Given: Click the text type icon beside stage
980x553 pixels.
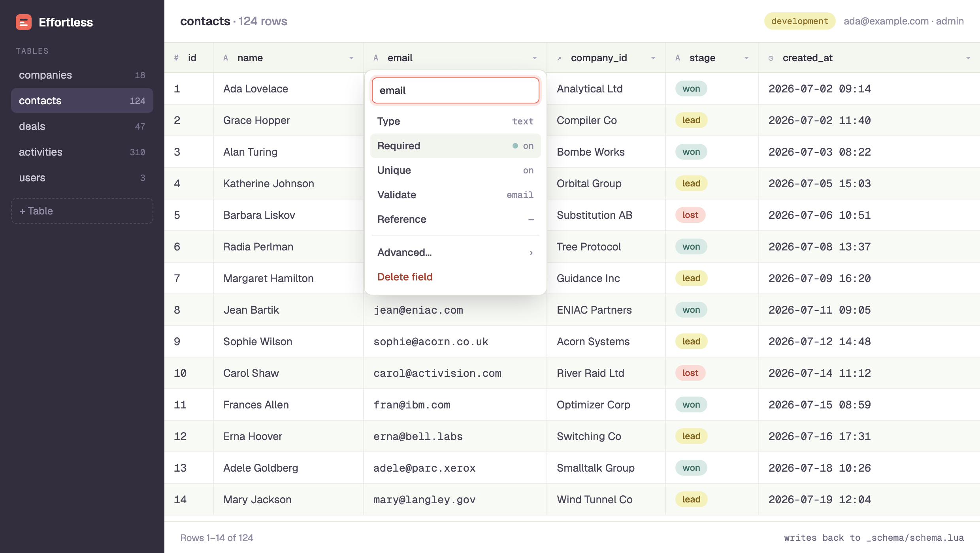Looking at the screenshot, I should point(678,58).
